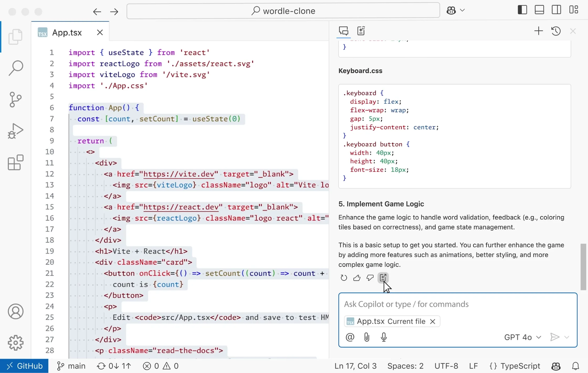Open the Explorer view in activity bar
The height and width of the screenshot is (373, 588).
click(x=15, y=37)
